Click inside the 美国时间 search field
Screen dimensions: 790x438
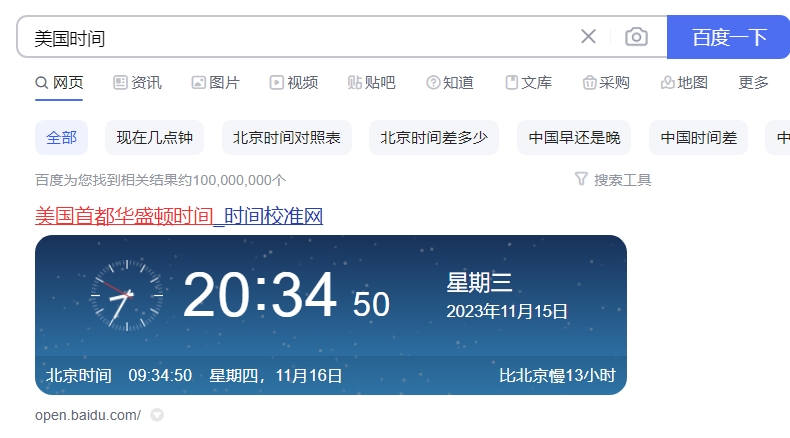(x=300, y=38)
